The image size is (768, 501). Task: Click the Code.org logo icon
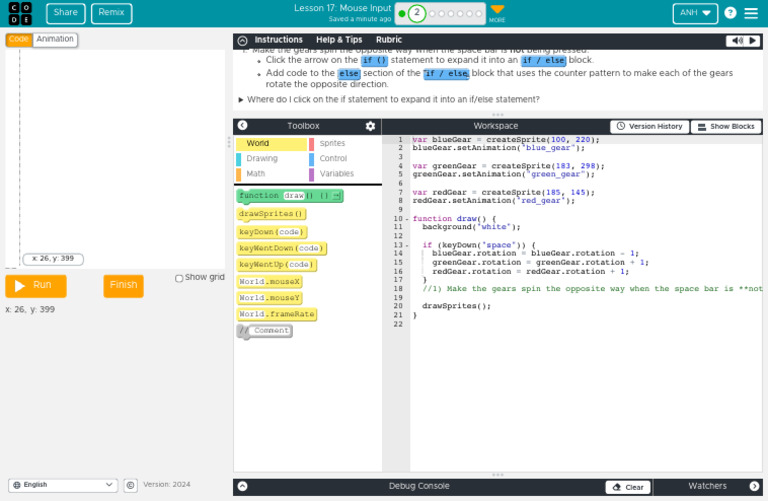point(20,14)
